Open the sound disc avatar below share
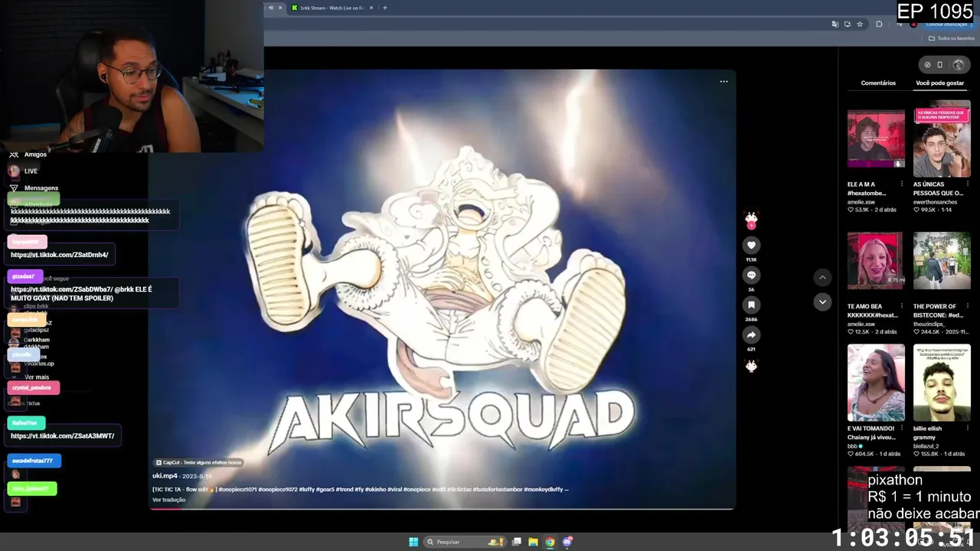 click(x=751, y=366)
